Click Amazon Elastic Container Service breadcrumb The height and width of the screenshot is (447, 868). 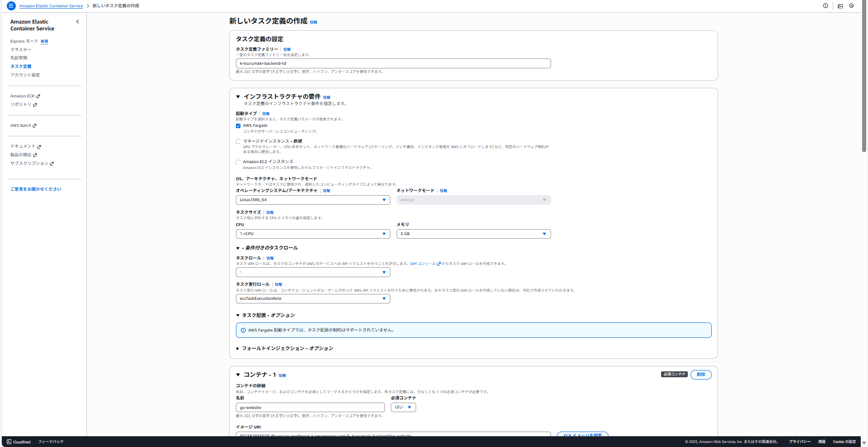point(51,6)
